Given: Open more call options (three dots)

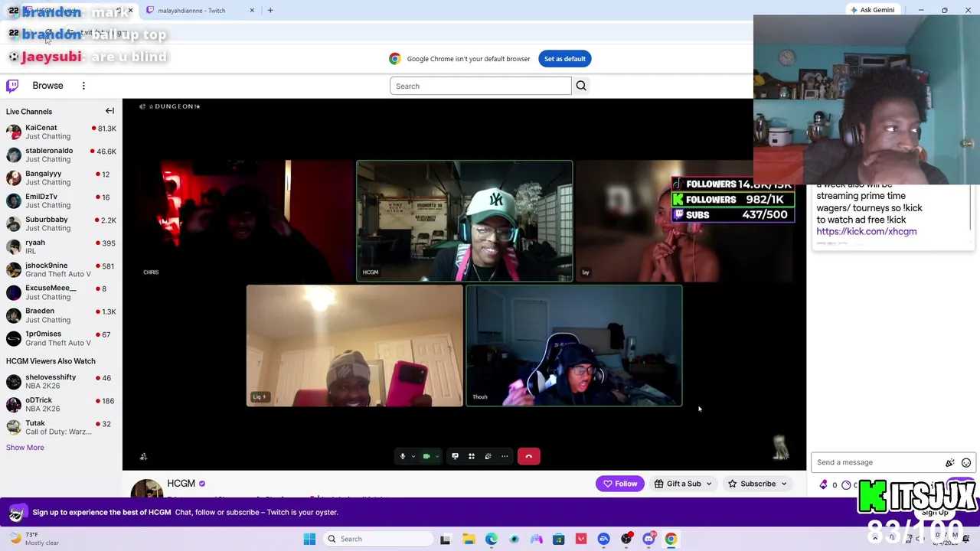Looking at the screenshot, I should pyautogui.click(x=505, y=456).
